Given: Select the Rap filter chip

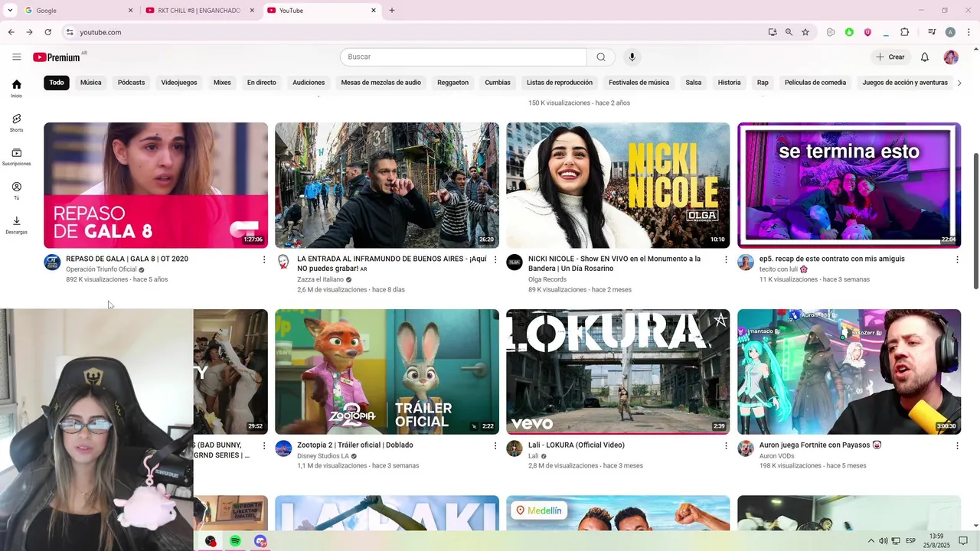Looking at the screenshot, I should point(763,83).
